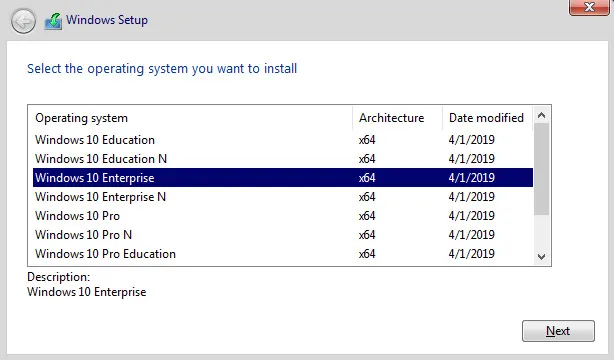614x360 pixels.
Task: Select Windows 10 Enterprise N row
Action: 283,197
